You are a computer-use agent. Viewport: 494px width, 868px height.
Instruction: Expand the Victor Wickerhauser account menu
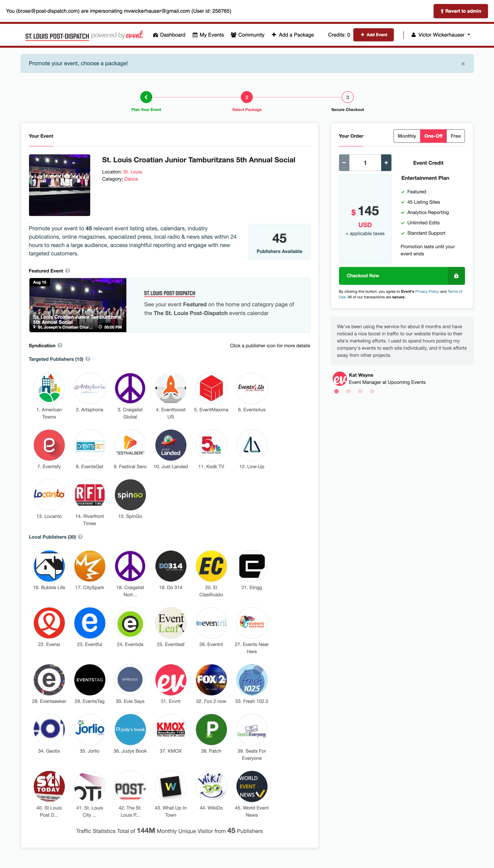pyautogui.click(x=441, y=35)
